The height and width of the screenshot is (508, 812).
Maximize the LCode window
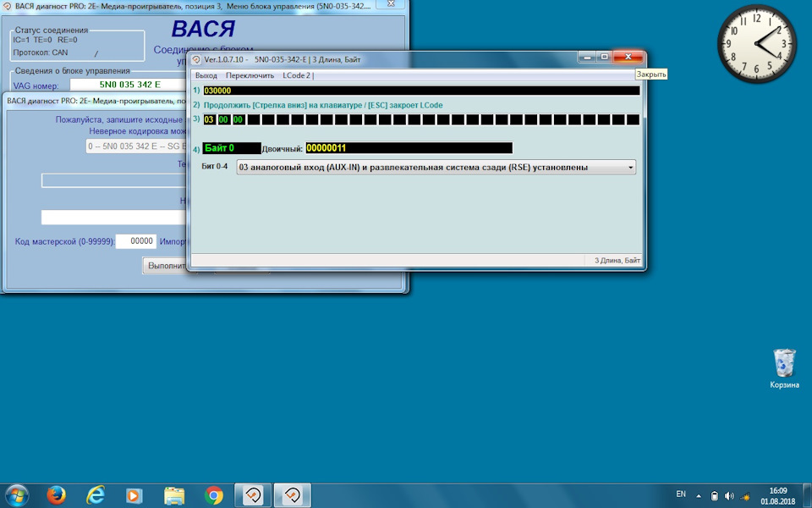coord(604,57)
